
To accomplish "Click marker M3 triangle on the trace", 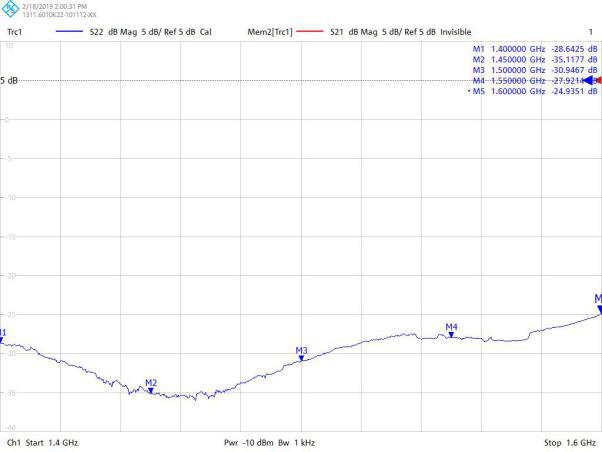I will [x=301, y=357].
